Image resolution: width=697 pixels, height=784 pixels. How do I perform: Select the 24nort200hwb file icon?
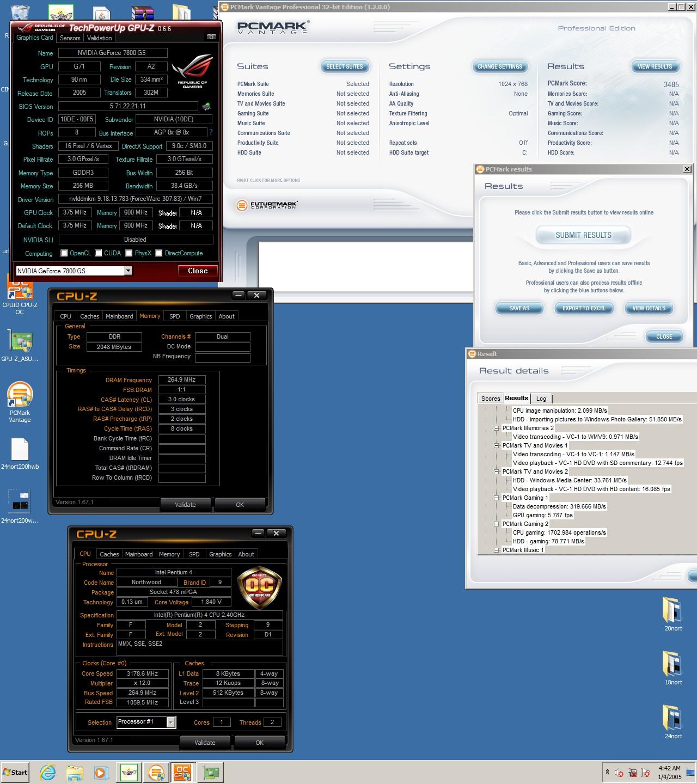(x=20, y=454)
